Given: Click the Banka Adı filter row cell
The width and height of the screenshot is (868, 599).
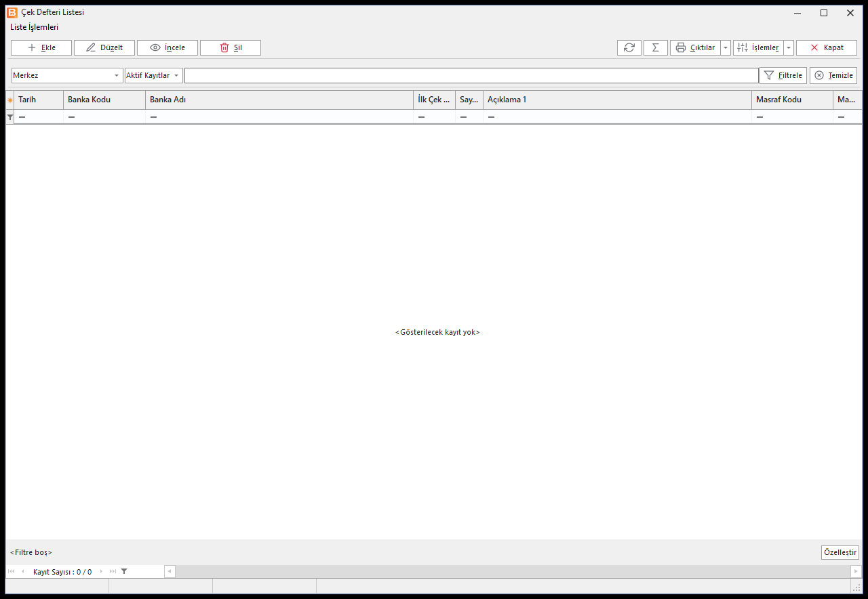Looking at the screenshot, I should (x=279, y=117).
